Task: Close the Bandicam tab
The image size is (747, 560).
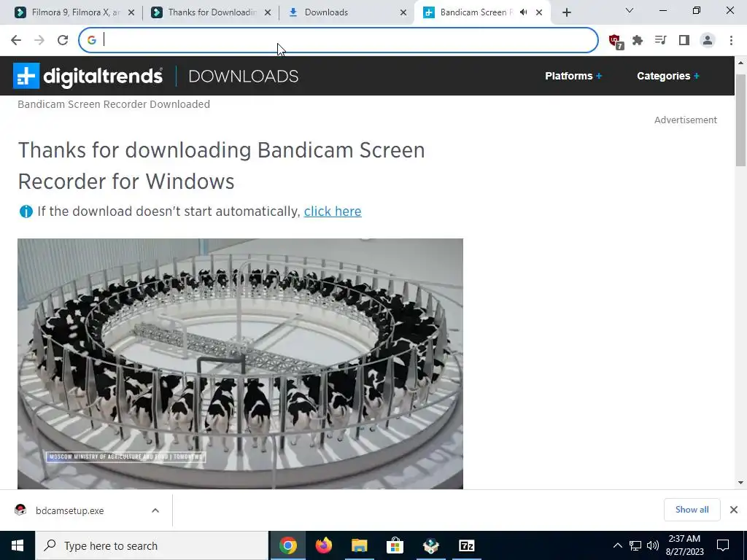Action: point(539,12)
